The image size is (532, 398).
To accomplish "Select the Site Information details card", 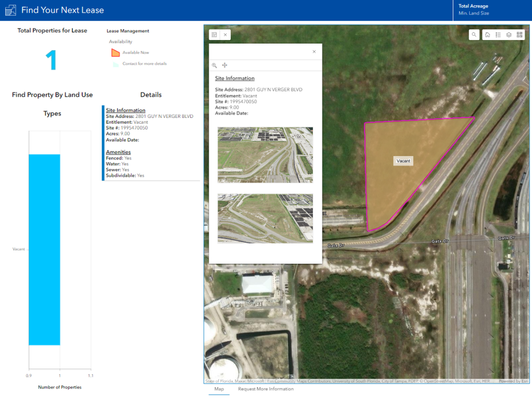I will (x=151, y=143).
